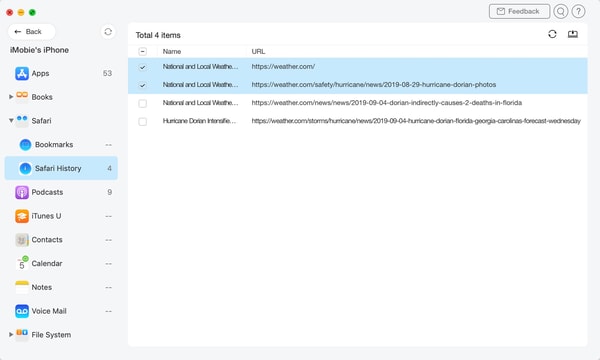The image size is (600, 360).
Task: Check the dorian-indirectly-causes-2-deaths row checkbox
Action: (x=142, y=103)
